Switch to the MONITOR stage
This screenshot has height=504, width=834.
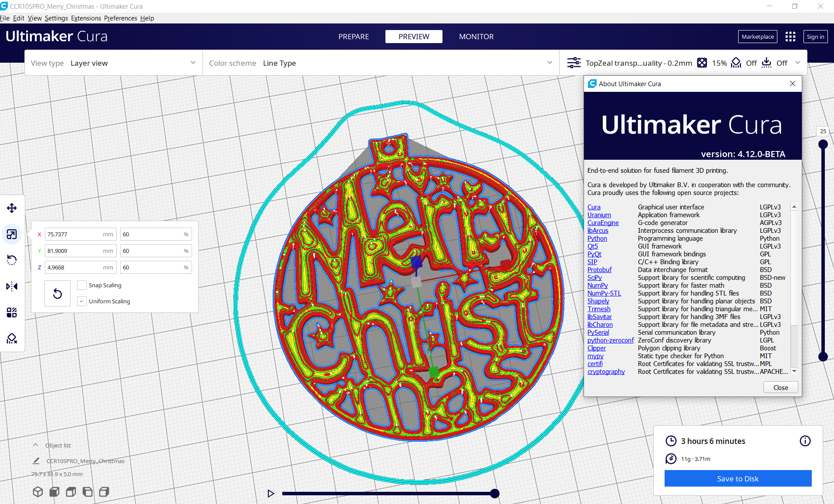[x=476, y=37]
